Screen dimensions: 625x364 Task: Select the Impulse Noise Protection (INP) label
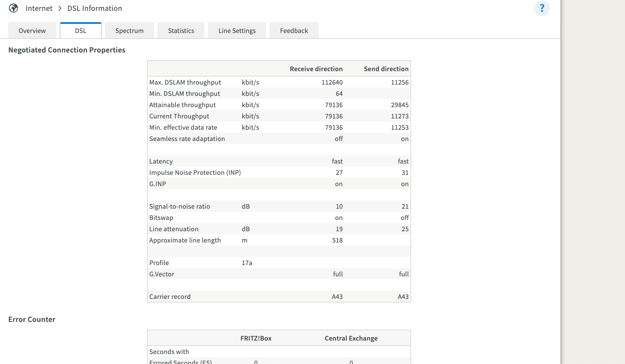pos(195,173)
